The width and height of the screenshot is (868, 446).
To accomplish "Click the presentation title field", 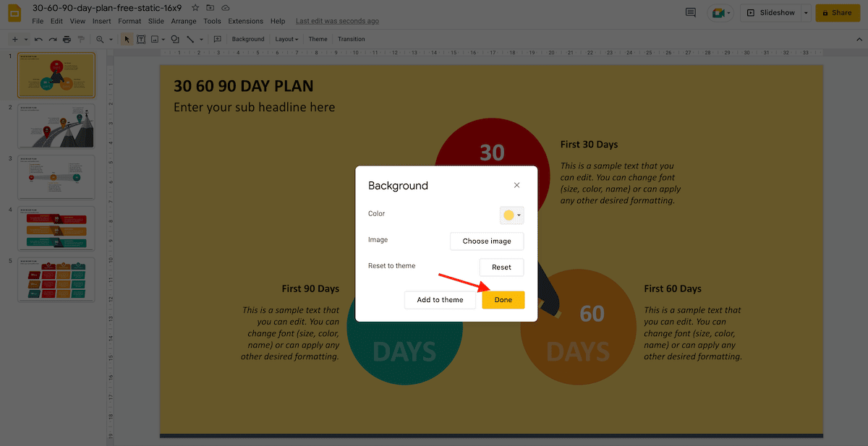I will (x=107, y=7).
